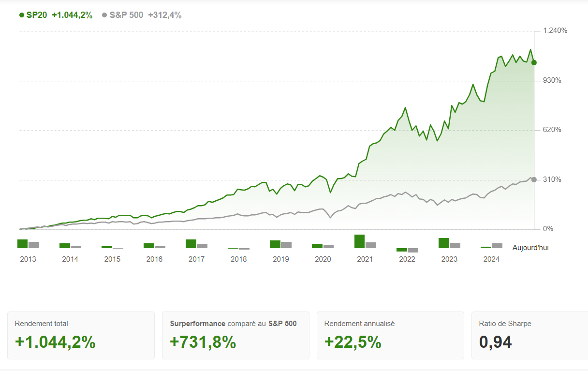This screenshot has height=371, width=588.
Task: Open the Rendement annualisé card
Action: (390, 335)
